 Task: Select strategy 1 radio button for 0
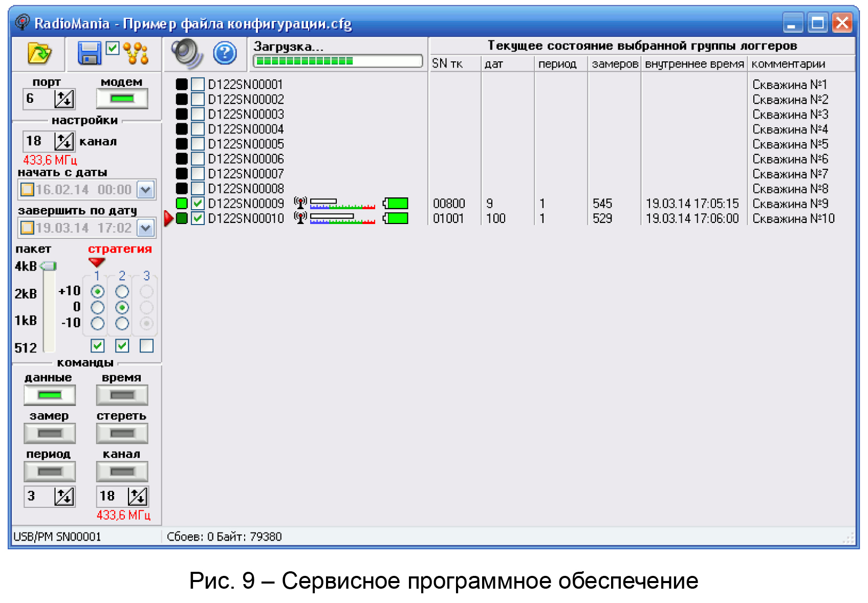[97, 307]
